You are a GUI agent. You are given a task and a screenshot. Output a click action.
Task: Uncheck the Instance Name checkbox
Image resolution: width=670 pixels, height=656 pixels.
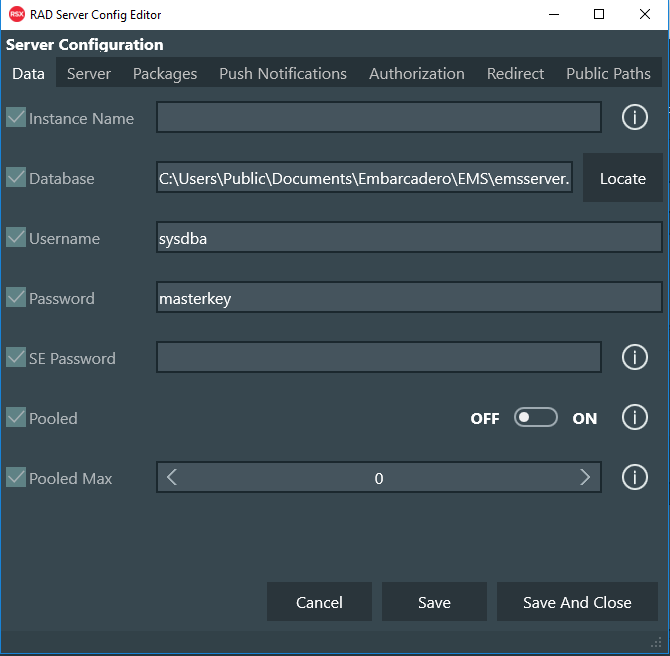pyautogui.click(x=16, y=117)
